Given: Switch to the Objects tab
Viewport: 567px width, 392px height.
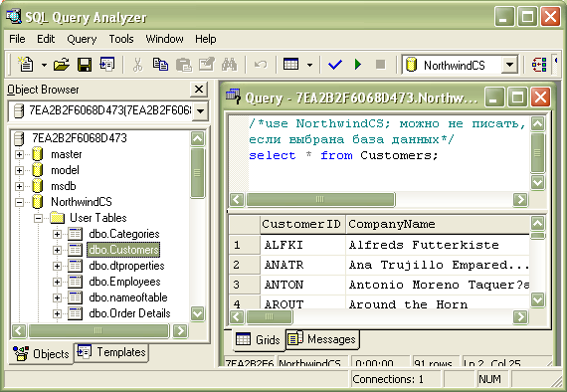Looking at the screenshot, I should click(41, 353).
